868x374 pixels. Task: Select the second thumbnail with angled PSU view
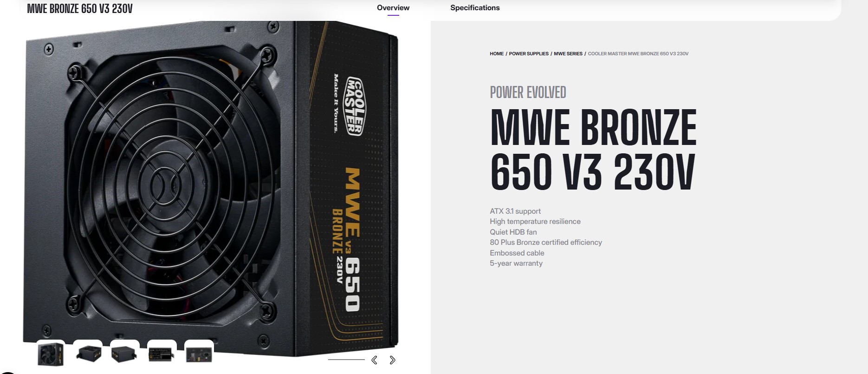pyautogui.click(x=88, y=354)
